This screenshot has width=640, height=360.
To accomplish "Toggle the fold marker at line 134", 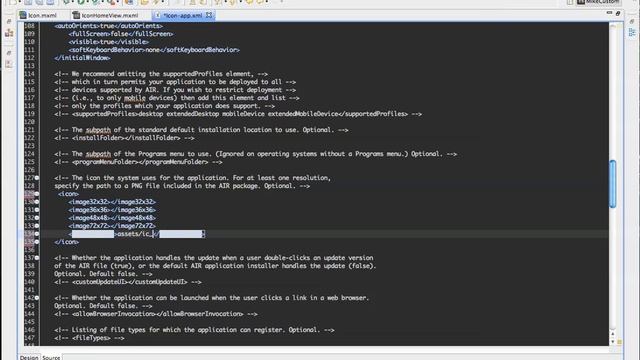I will [x=37, y=234].
